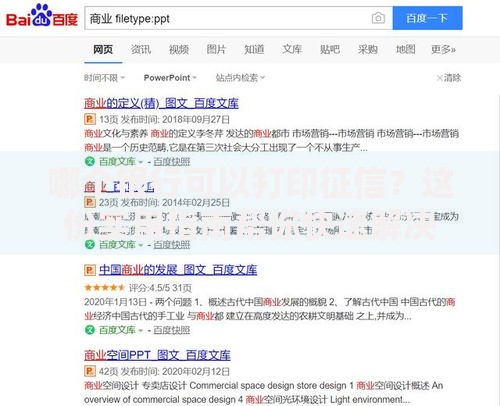The width and height of the screenshot is (500, 406).
Task: Switch to the 视频 tab
Action: pyautogui.click(x=179, y=50)
